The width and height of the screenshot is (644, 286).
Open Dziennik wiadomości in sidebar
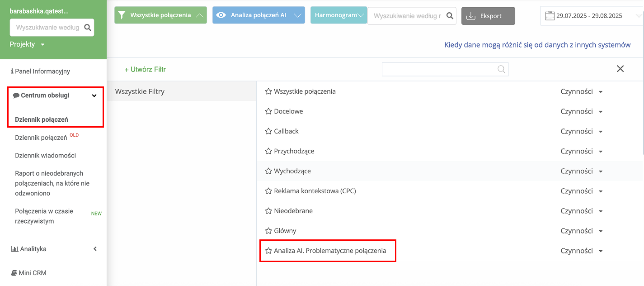[x=45, y=155]
